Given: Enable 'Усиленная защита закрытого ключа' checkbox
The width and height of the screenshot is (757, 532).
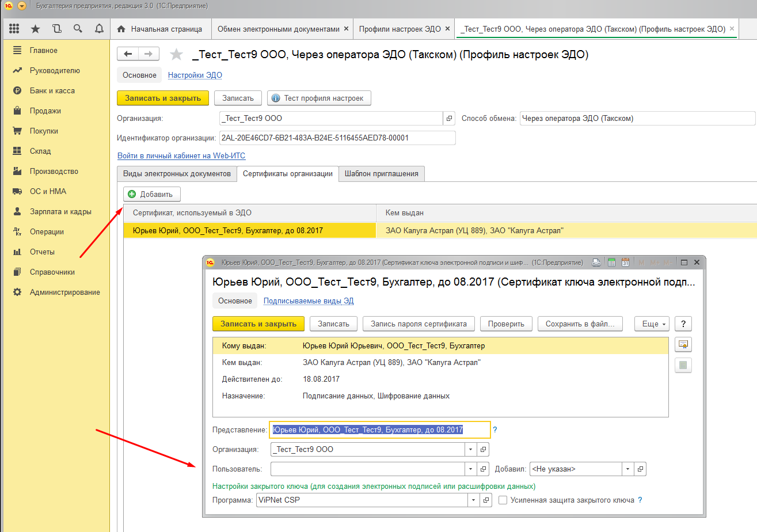Looking at the screenshot, I should click(x=503, y=500).
